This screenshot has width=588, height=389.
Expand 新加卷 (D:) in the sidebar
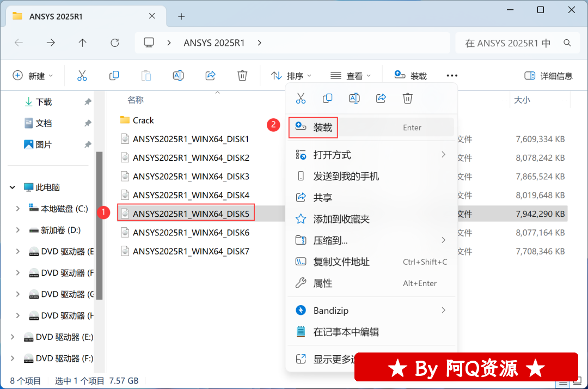(x=17, y=230)
